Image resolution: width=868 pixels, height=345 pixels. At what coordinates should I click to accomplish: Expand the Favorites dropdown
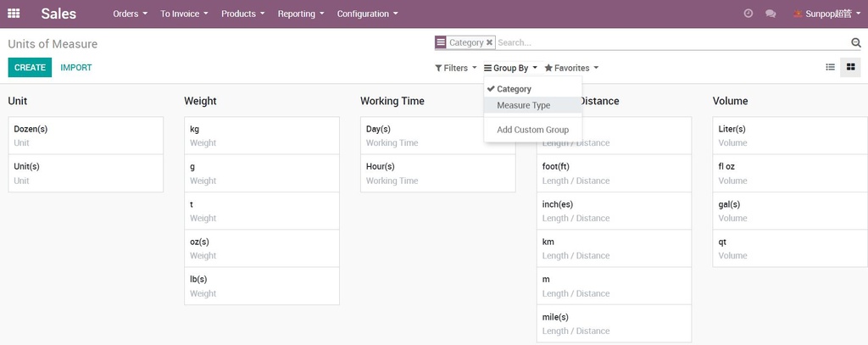(572, 68)
